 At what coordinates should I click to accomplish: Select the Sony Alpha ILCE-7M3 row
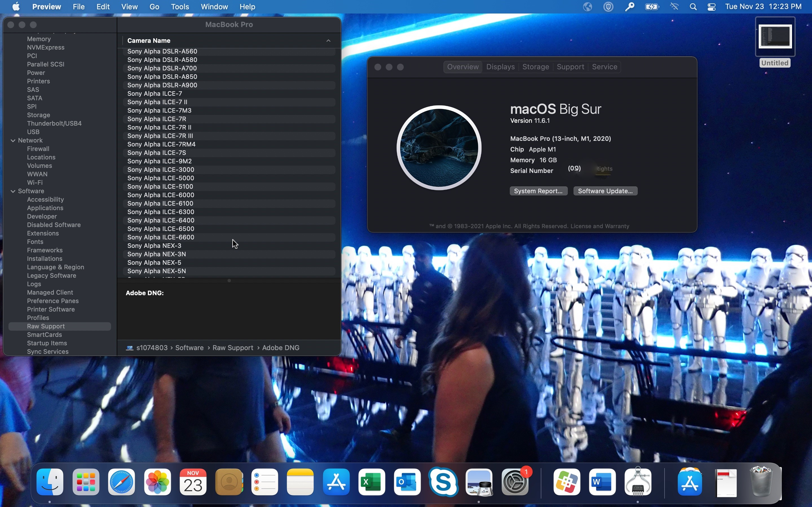(x=159, y=110)
